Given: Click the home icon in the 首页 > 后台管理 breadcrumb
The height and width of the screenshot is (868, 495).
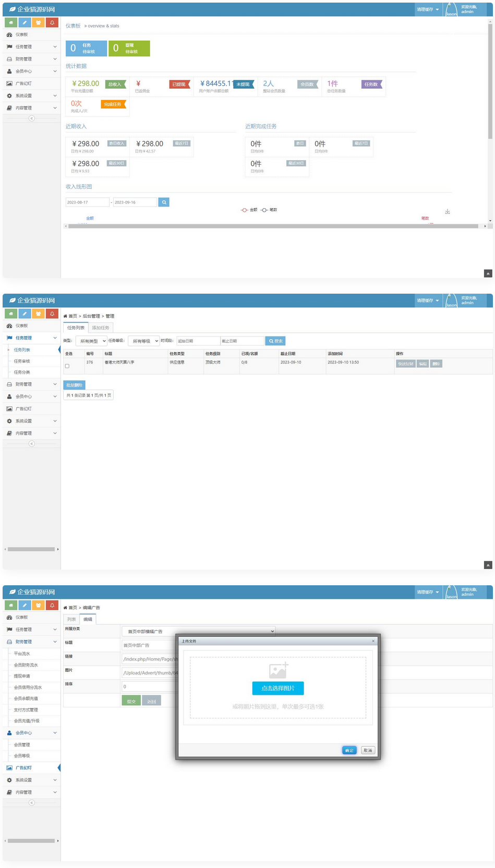Looking at the screenshot, I should tap(65, 316).
